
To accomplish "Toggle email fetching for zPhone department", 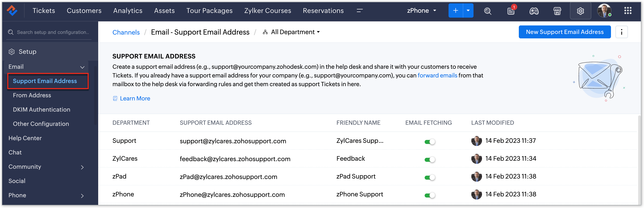I will coord(430,195).
